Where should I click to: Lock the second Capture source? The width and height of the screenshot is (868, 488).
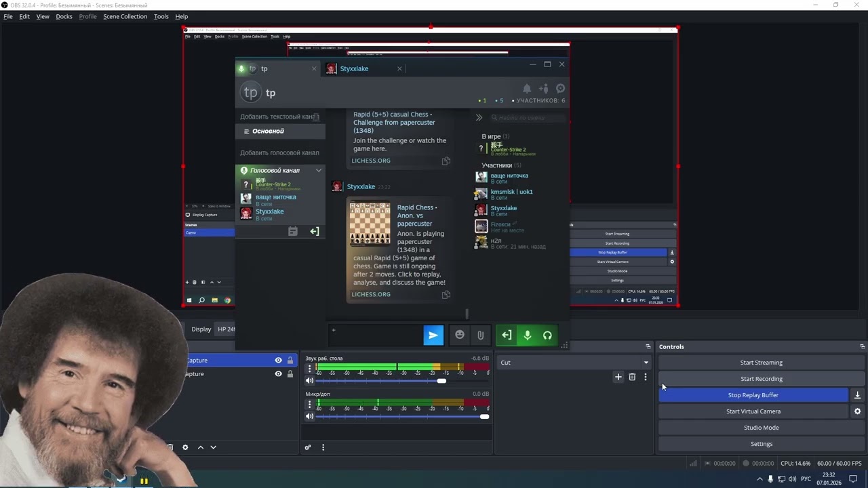click(x=290, y=374)
